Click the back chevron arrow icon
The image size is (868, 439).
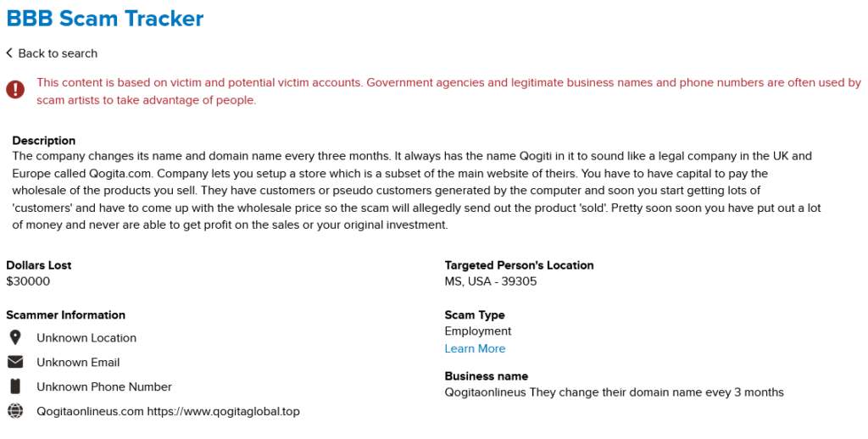(9, 53)
